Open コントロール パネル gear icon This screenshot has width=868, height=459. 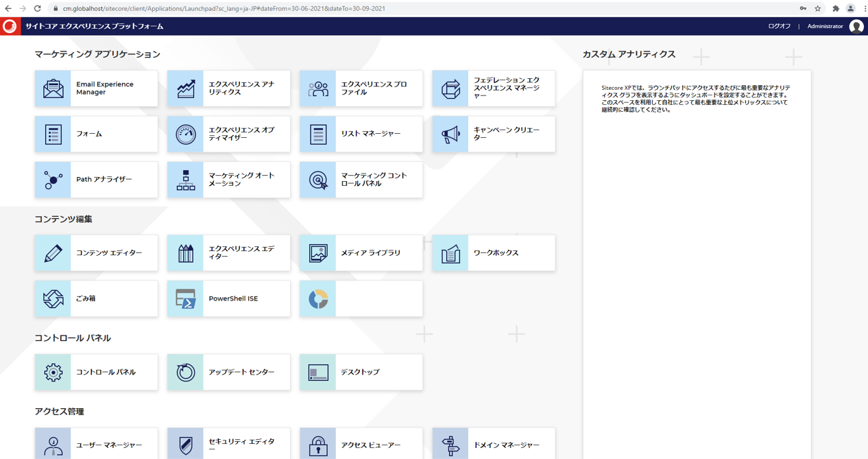point(53,372)
